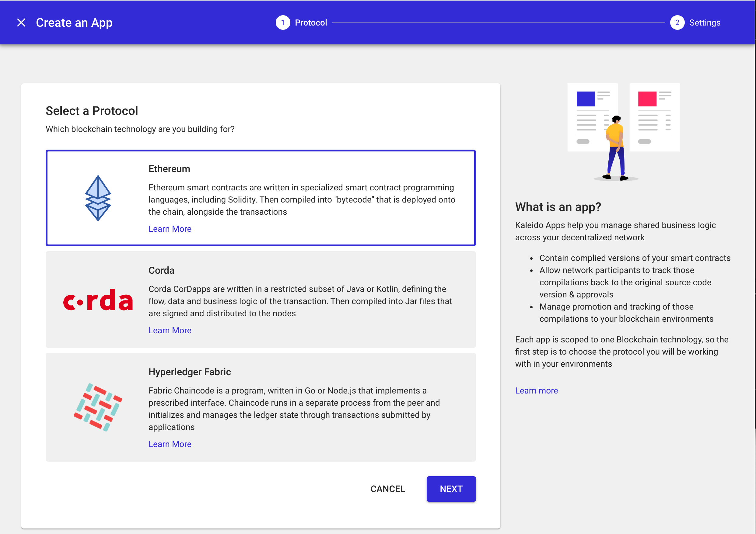The height and width of the screenshot is (534, 756).
Task: Click 'Contain complied versions of your smart contracts' bullet
Action: pyautogui.click(x=635, y=258)
